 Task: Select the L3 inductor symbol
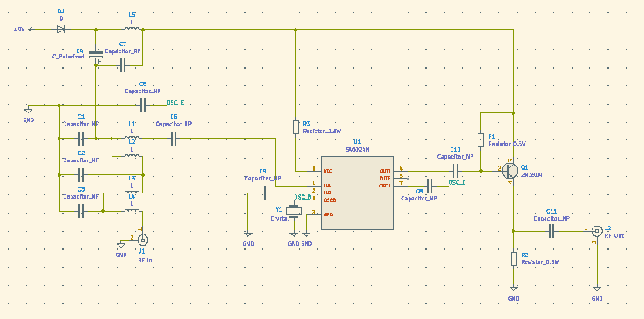pos(132,192)
